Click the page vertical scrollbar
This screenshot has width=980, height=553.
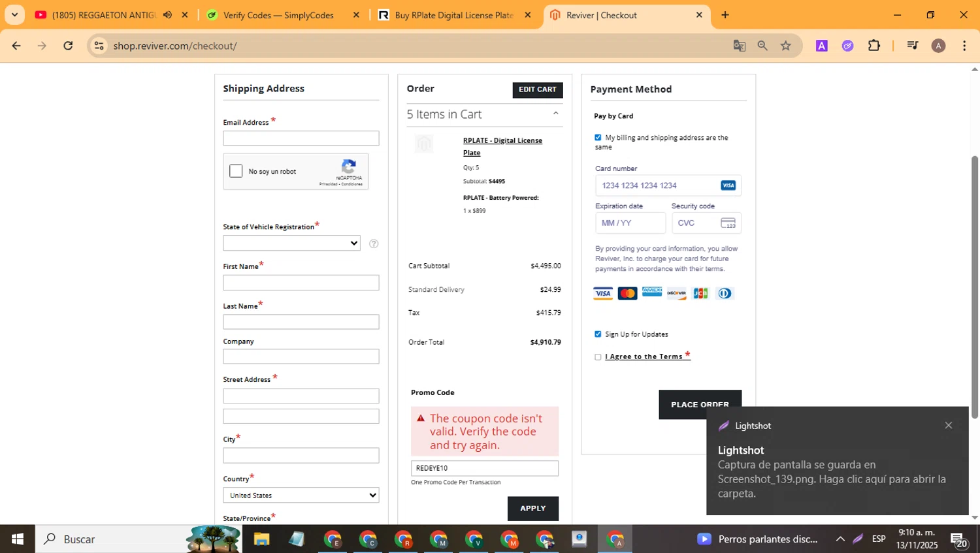pyautogui.click(x=975, y=287)
